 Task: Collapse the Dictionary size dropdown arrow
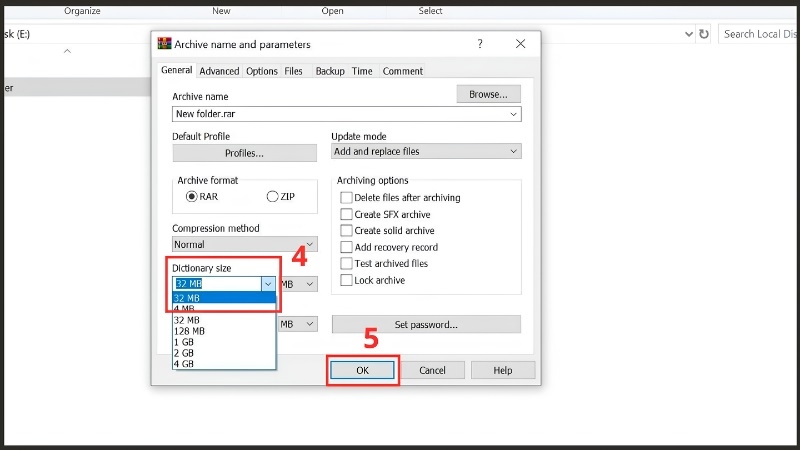pos(268,284)
